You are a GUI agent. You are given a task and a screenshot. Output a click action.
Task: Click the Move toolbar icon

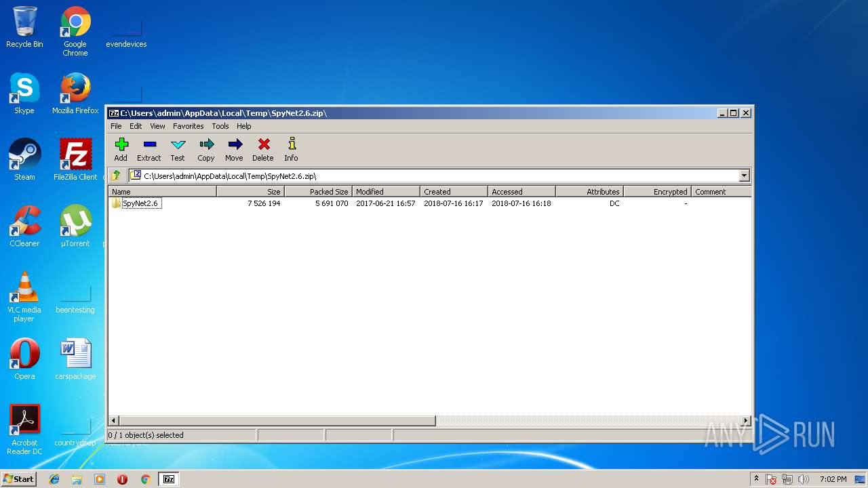point(234,149)
